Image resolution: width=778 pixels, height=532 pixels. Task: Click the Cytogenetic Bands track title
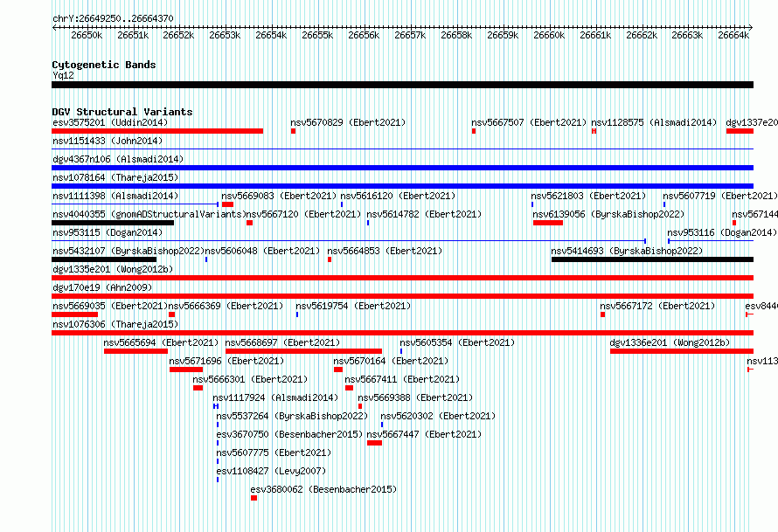tap(104, 65)
